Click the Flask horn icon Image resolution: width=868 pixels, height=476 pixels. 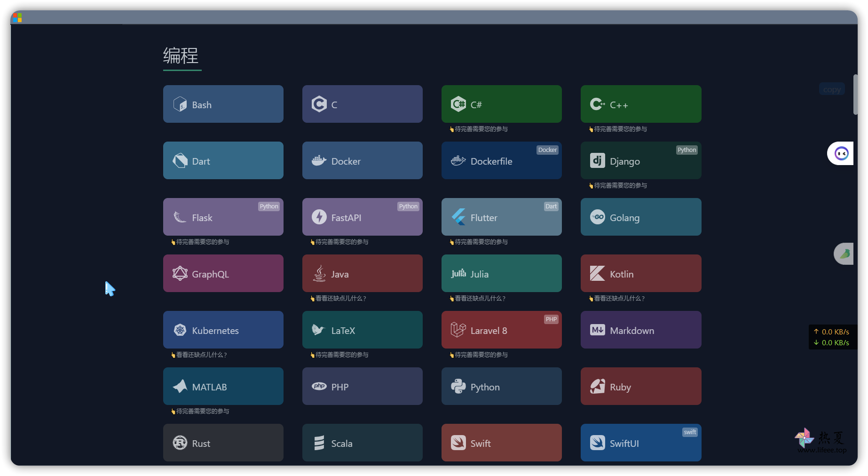[180, 217]
